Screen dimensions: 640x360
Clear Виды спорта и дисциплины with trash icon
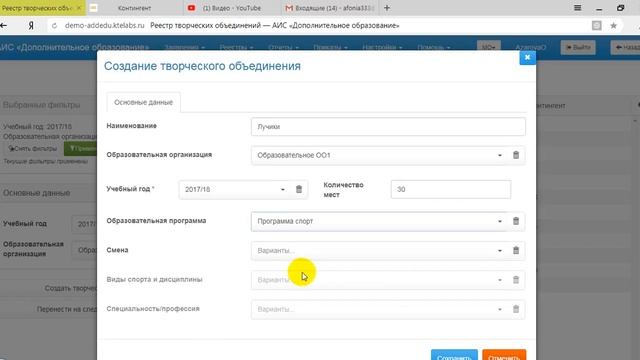tap(516, 280)
